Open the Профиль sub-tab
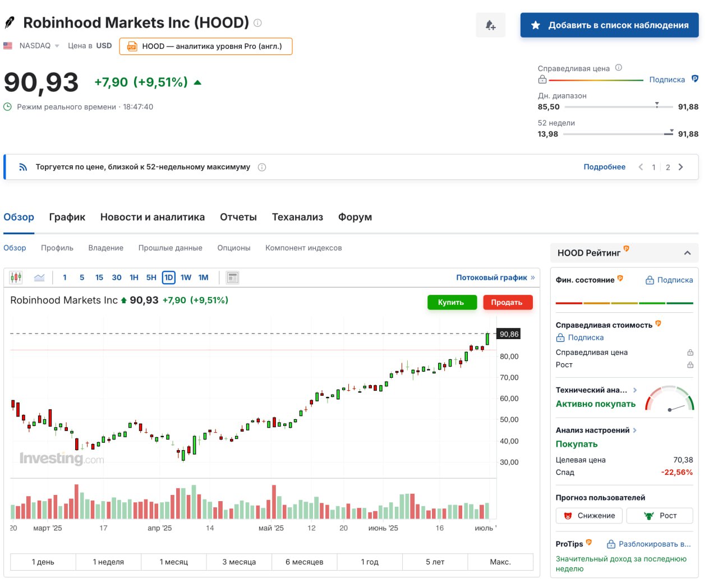The image size is (718, 588). click(x=57, y=248)
